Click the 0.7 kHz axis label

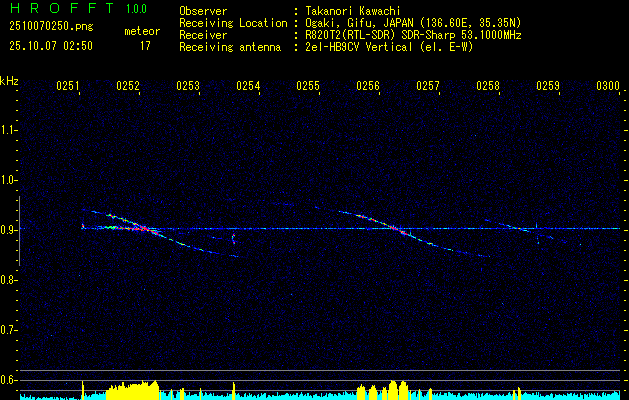[8, 330]
